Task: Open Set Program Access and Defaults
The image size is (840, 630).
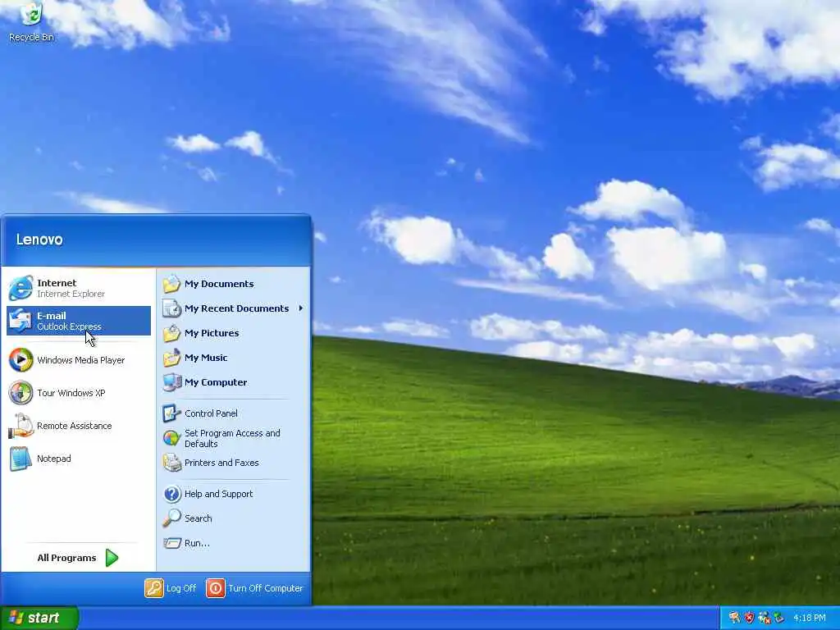Action: [233, 438]
